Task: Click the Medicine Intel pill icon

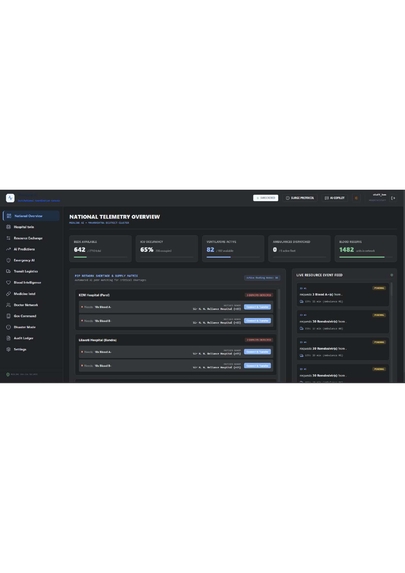Action: [x=8, y=294]
